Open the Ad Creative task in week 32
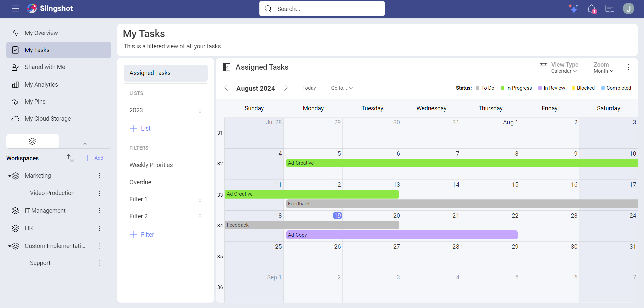 (462, 163)
